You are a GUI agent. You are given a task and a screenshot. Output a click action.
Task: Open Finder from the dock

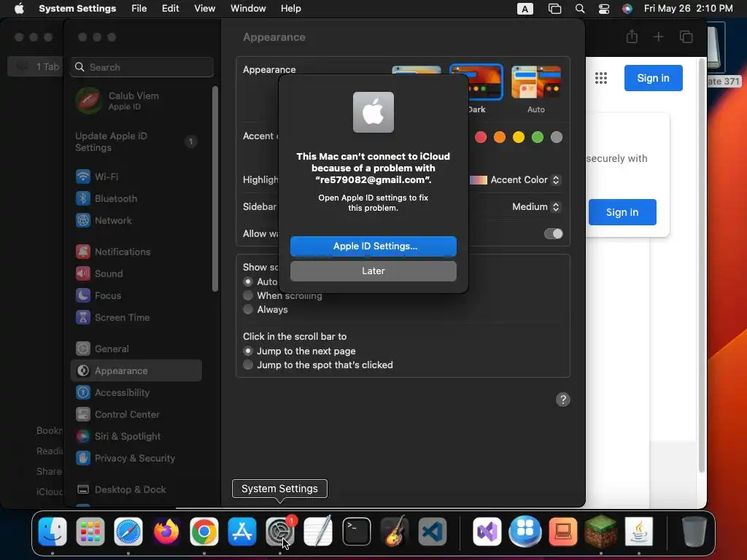coord(53,532)
